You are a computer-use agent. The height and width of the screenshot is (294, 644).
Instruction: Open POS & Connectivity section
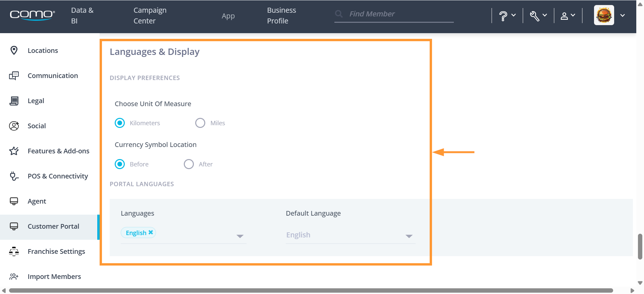click(x=50, y=176)
